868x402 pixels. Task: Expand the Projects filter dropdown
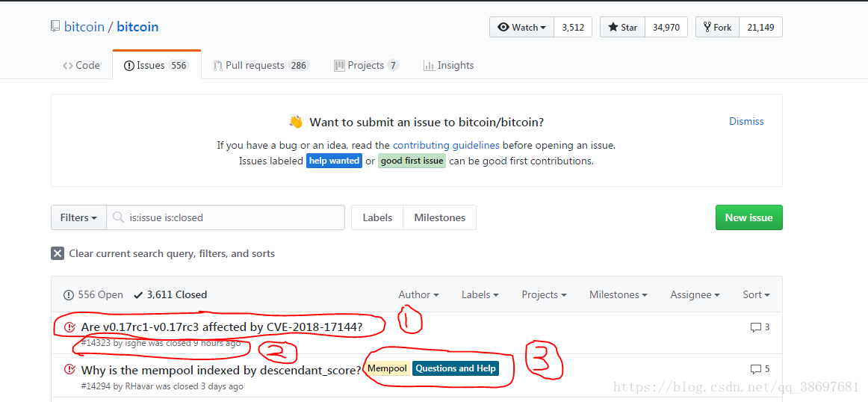[544, 294]
